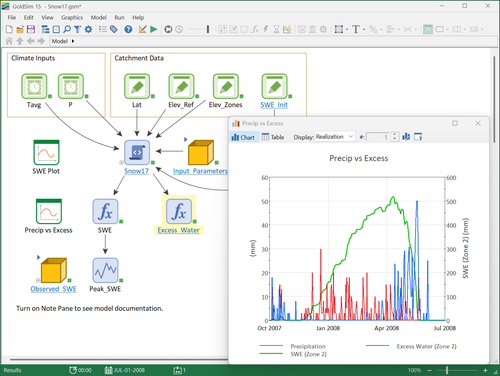Open the Help menu
Screen dimensions: 500x376
click(x=138, y=17)
